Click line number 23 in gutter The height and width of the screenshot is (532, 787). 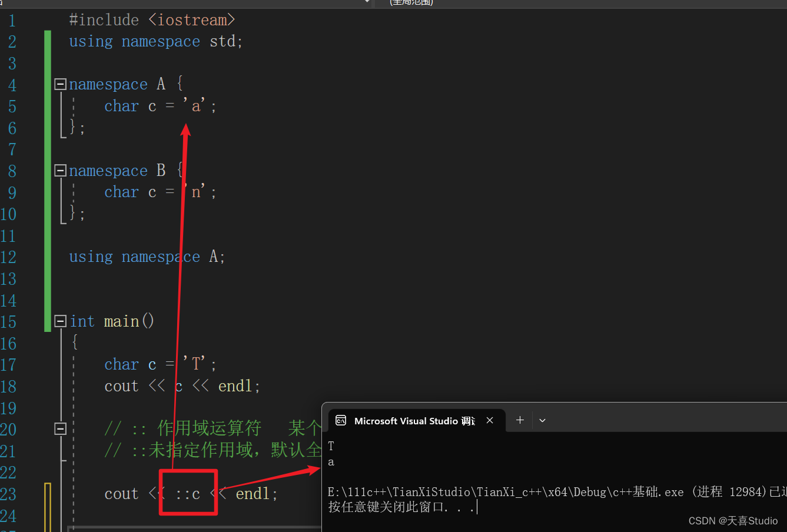(x=8, y=494)
